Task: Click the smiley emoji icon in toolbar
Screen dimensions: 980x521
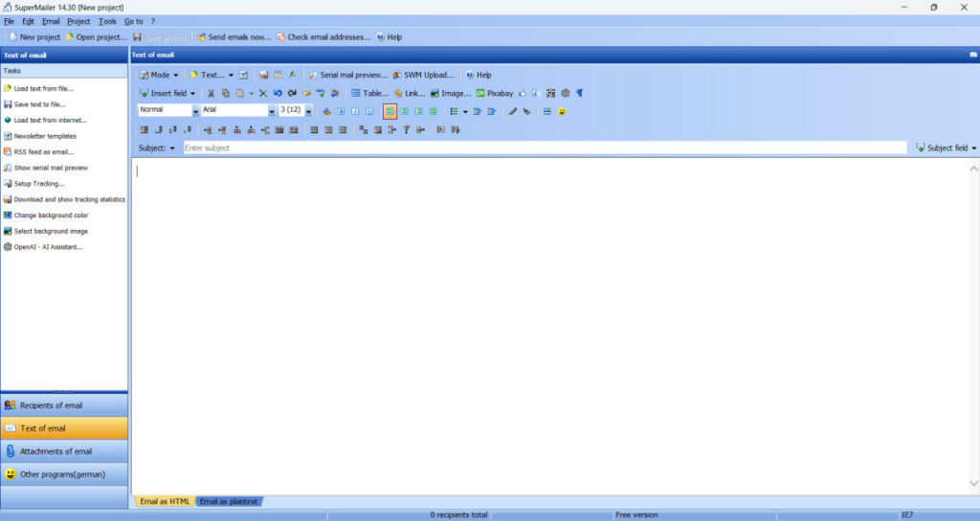Action: coord(562,111)
